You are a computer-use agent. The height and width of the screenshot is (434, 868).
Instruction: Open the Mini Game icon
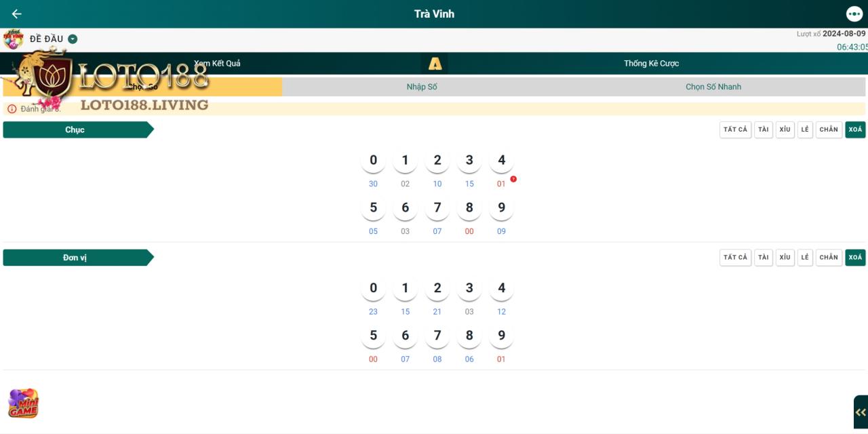click(x=23, y=403)
